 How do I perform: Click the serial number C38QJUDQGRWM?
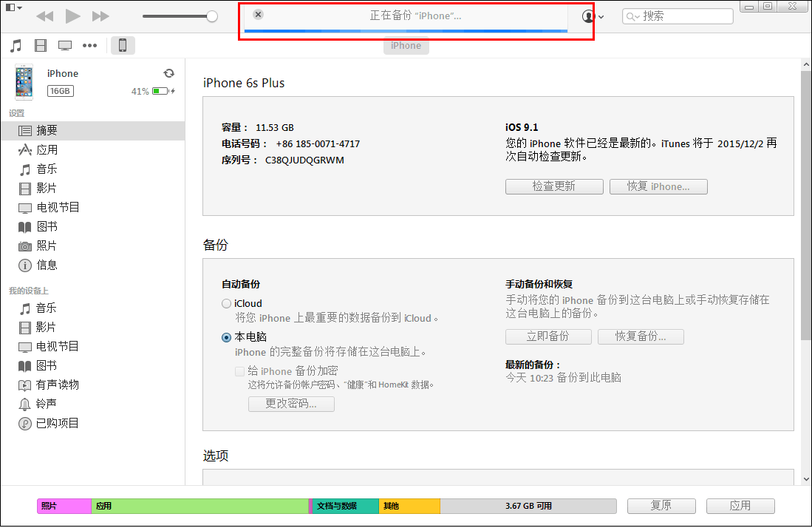click(x=304, y=160)
